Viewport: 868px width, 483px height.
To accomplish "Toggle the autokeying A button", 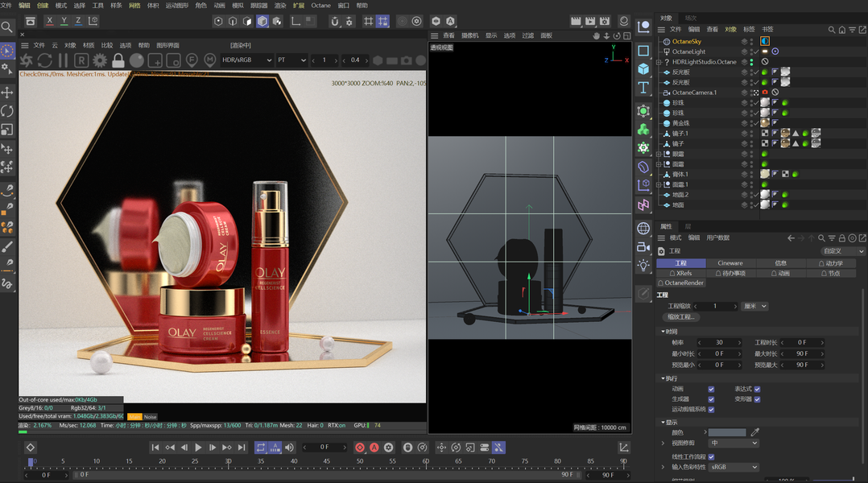I will click(x=374, y=448).
